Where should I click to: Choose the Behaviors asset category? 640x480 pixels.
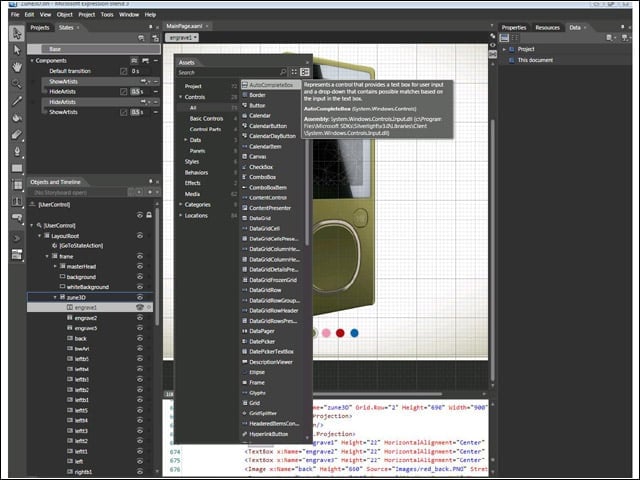pyautogui.click(x=196, y=172)
